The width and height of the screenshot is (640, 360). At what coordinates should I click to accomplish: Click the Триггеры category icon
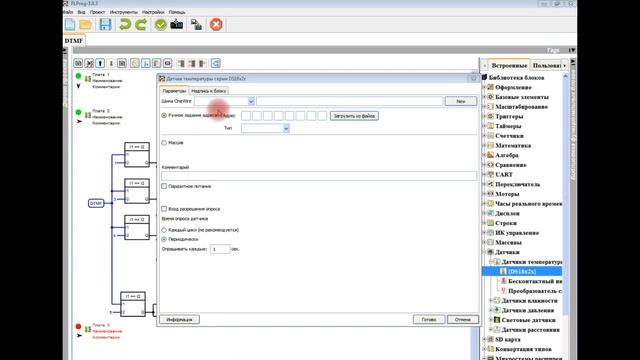pos(491,116)
